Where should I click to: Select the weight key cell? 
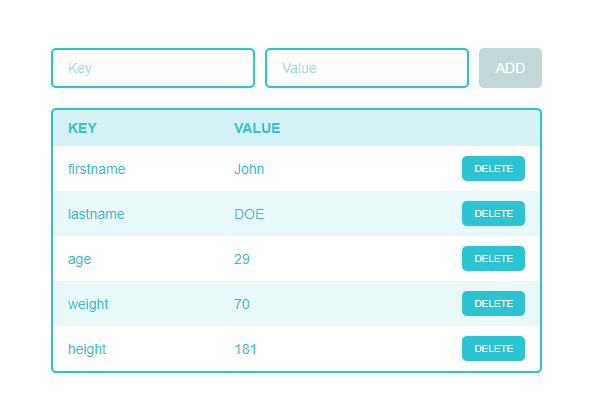tap(88, 304)
